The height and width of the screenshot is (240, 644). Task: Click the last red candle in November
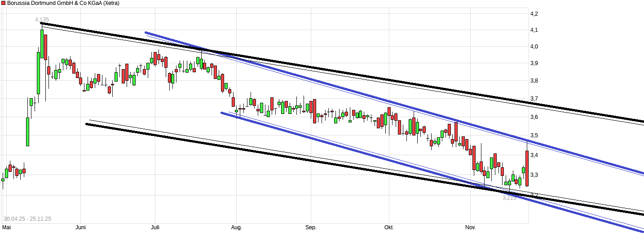point(527,168)
